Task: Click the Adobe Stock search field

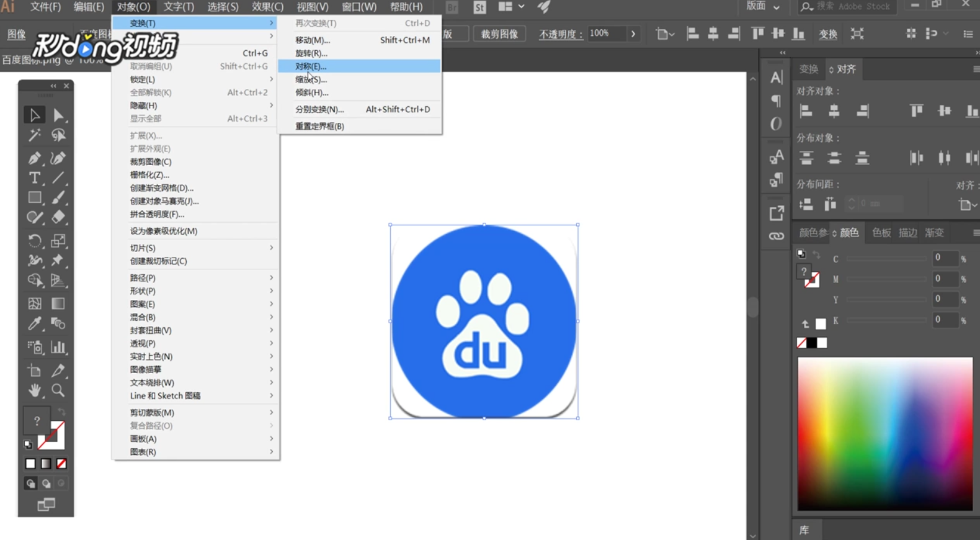Action: coord(847,6)
